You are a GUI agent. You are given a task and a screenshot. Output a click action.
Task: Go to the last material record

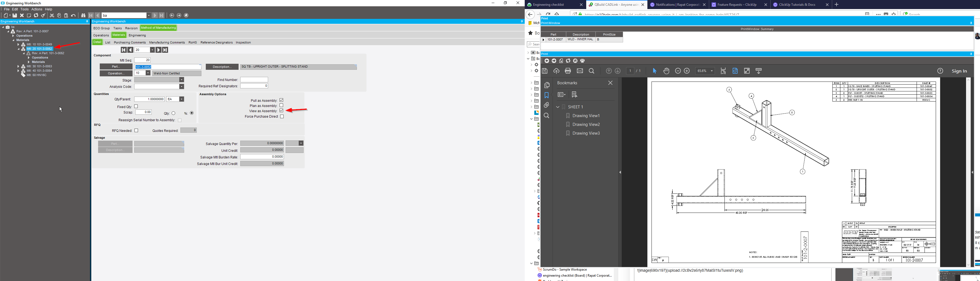pyautogui.click(x=165, y=50)
